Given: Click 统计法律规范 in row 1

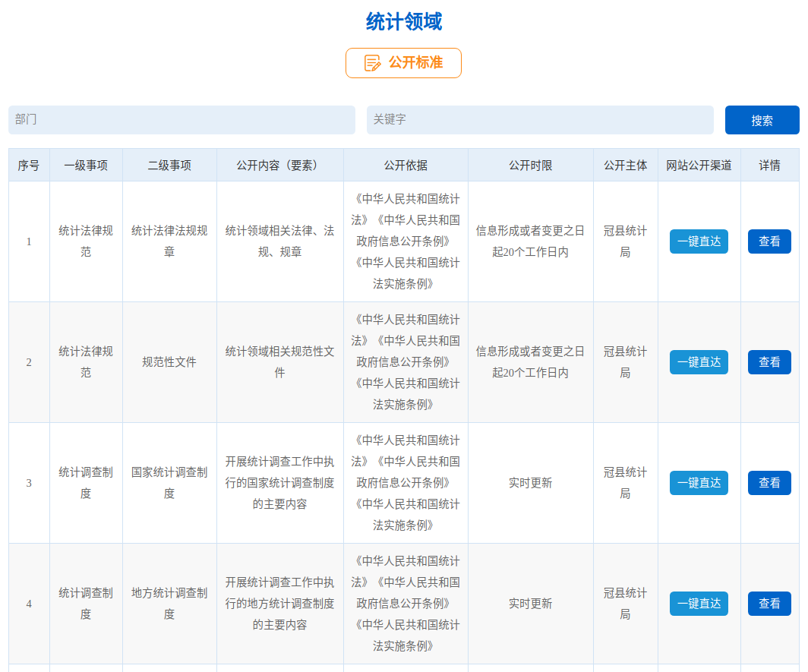Looking at the screenshot, I should click(86, 241).
